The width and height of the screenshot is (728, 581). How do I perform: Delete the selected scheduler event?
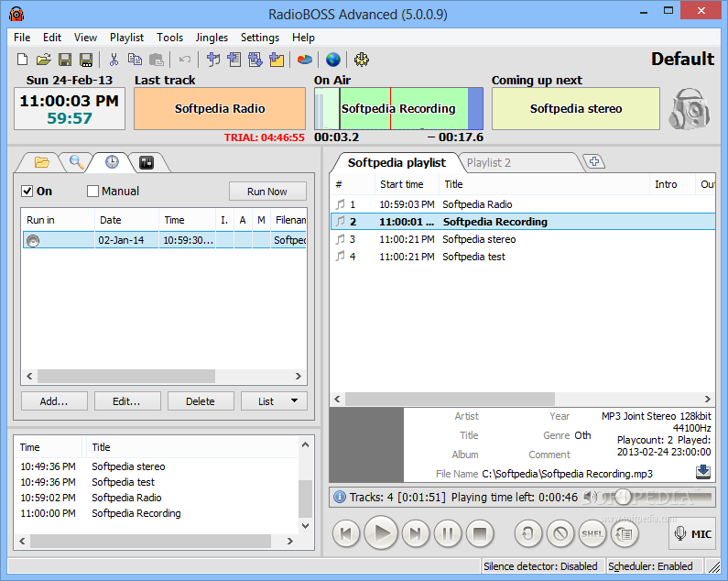pos(201,401)
